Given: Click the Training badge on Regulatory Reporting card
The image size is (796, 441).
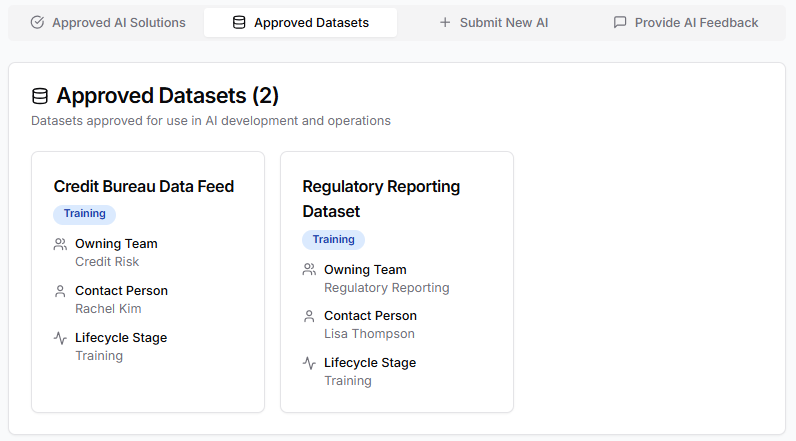Looking at the screenshot, I should pos(333,240).
